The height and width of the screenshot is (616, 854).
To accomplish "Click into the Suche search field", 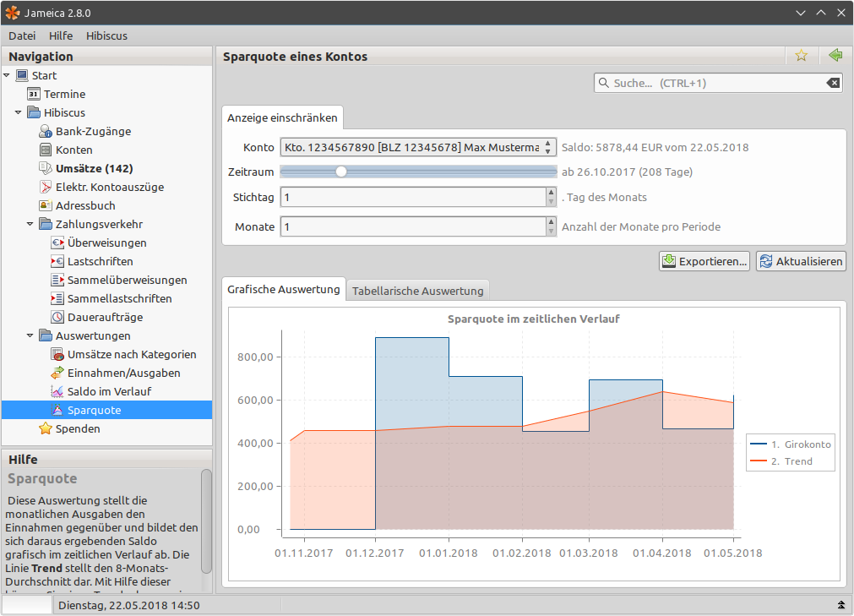I will pos(718,83).
